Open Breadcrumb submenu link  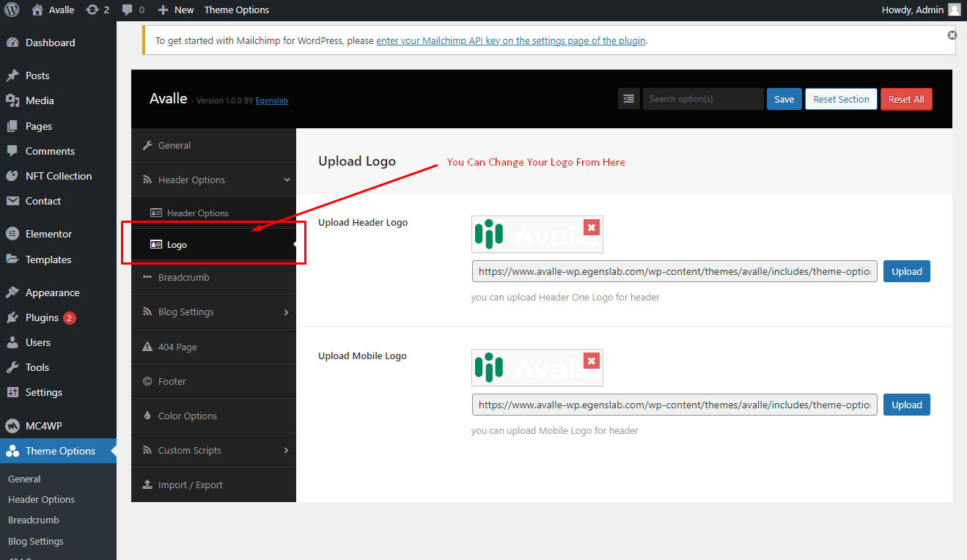pos(34,520)
